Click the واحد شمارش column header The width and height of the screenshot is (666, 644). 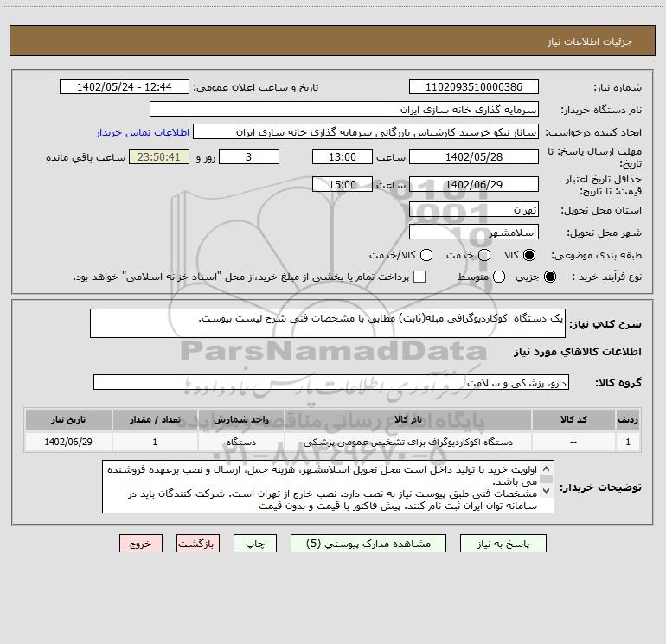click(x=240, y=419)
